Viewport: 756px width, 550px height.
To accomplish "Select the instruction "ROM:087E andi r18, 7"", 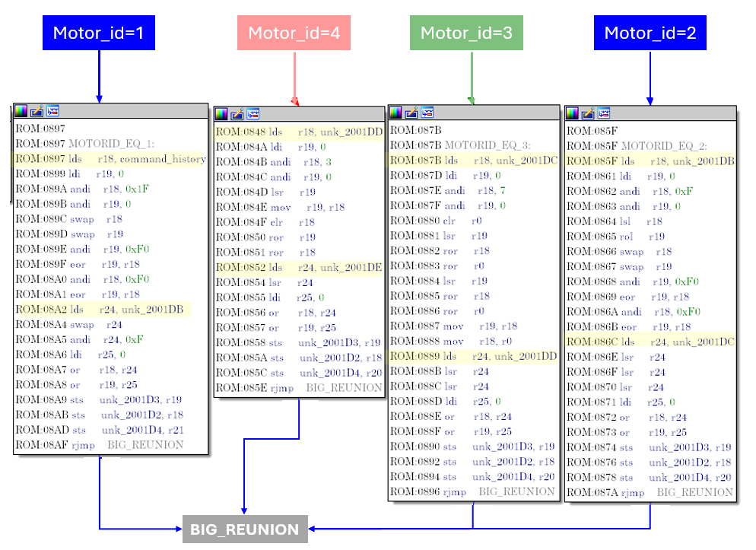I will [447, 190].
